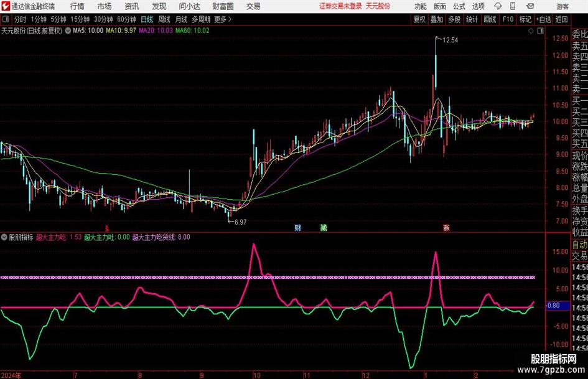588x379 pixels.
Task: Switch to 周线 weekly period
Action: point(164,19)
